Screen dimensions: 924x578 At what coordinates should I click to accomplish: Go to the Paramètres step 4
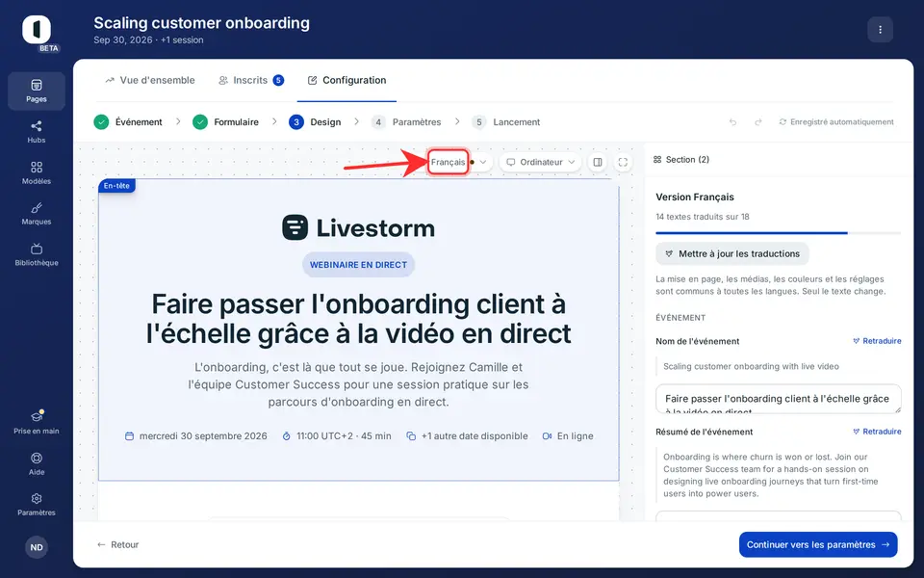(x=406, y=122)
